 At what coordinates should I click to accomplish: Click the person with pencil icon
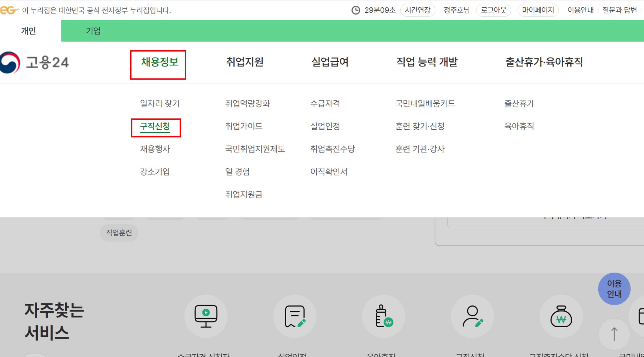[472, 316]
